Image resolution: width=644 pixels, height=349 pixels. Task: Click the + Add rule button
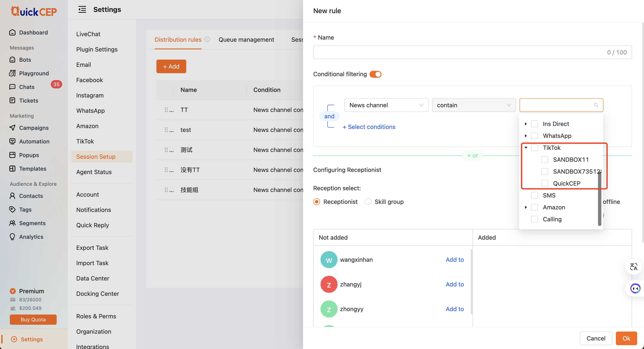[171, 66]
